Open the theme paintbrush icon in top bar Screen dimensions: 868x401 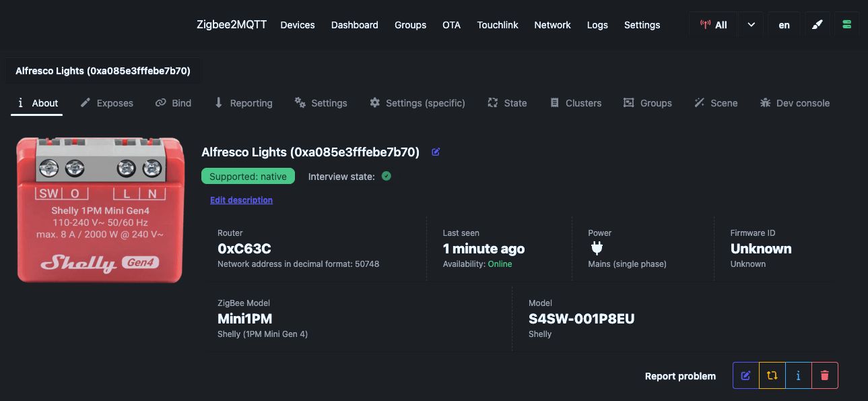pyautogui.click(x=817, y=25)
